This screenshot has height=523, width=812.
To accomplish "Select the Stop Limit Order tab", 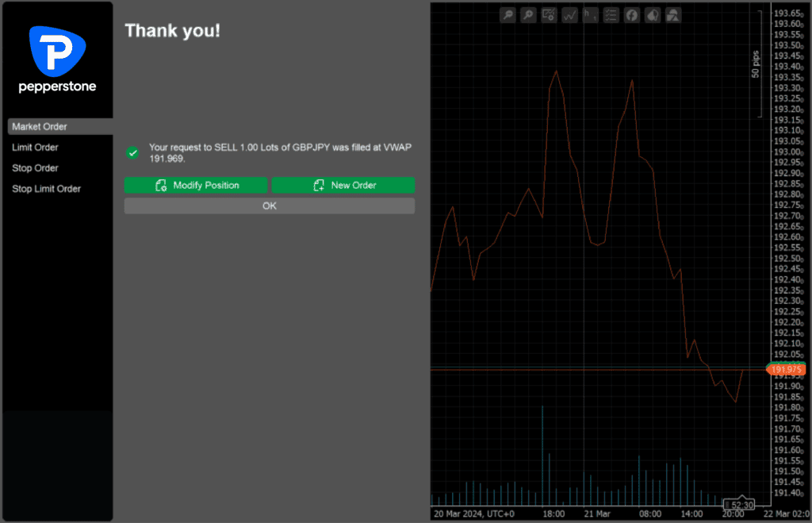I will click(46, 189).
